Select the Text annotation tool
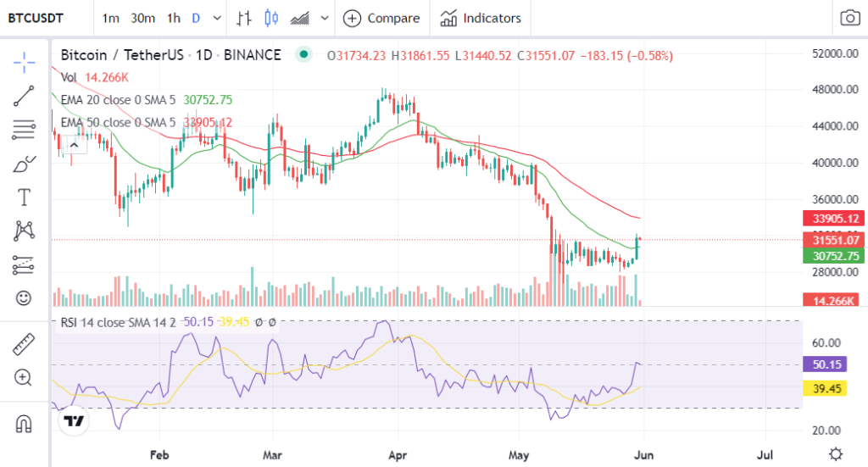The image size is (868, 467). tap(24, 197)
